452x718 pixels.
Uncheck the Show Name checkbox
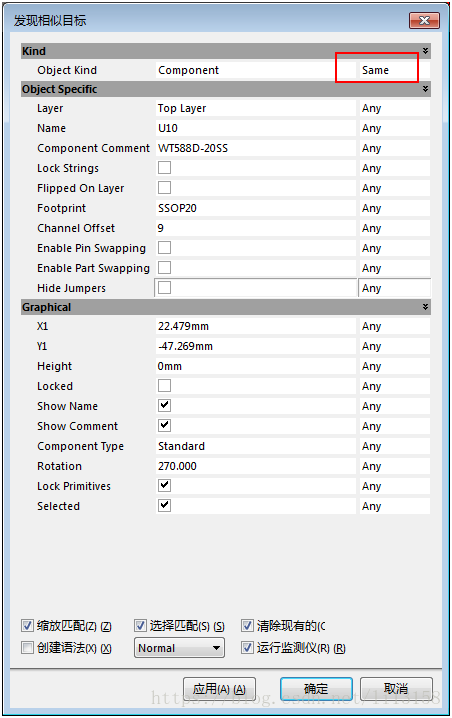tap(164, 406)
